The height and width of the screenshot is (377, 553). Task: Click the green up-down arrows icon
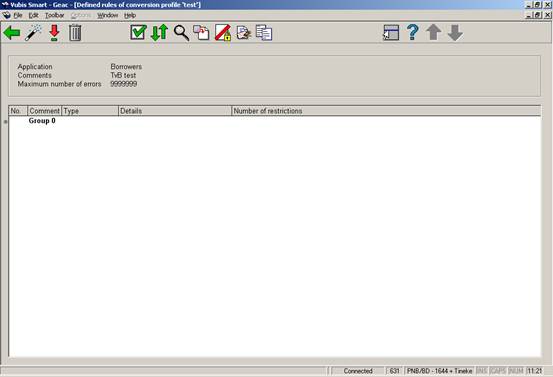click(x=159, y=32)
